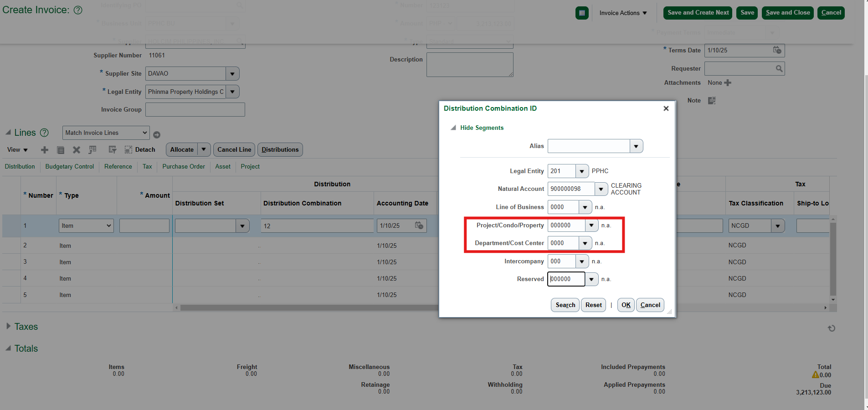The image size is (868, 410).
Task: Open the Alias dropdown in dialog
Action: coord(636,146)
